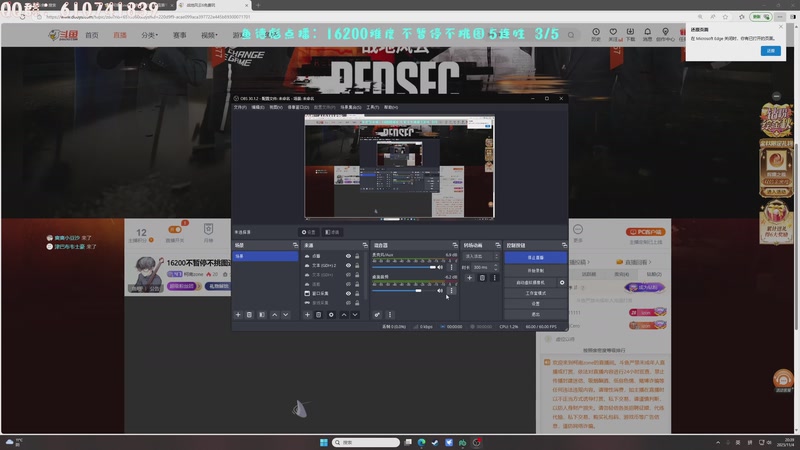Hide the 窗口采集 window capture source

tap(348, 293)
